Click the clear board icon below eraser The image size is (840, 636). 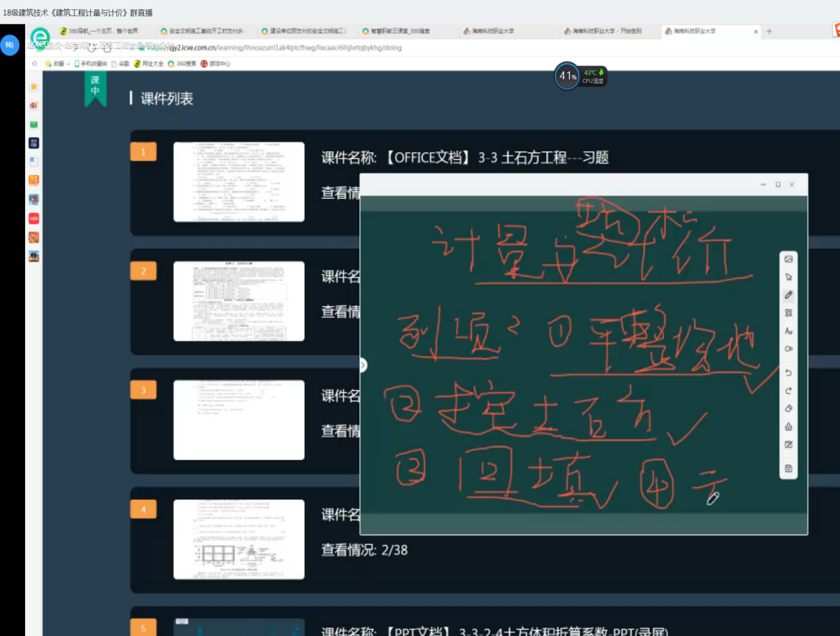tap(788, 426)
